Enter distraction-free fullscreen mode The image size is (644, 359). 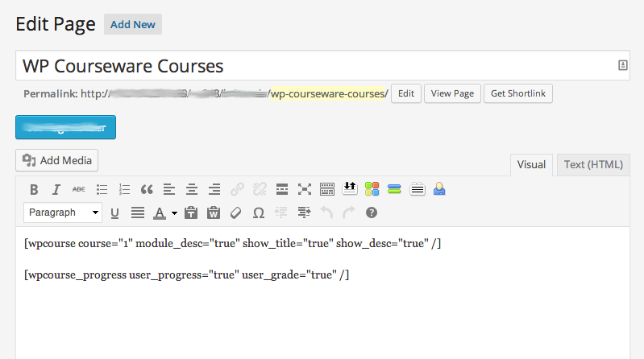pyautogui.click(x=305, y=189)
